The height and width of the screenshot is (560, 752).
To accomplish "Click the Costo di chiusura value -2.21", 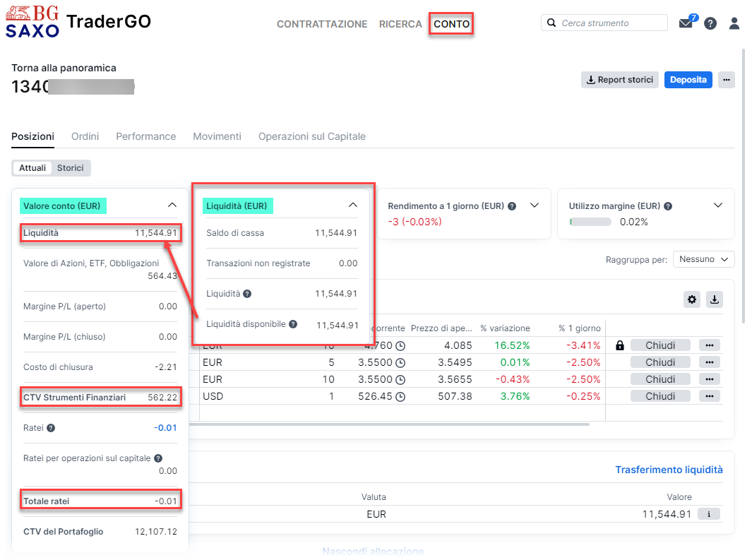I will 166,367.
